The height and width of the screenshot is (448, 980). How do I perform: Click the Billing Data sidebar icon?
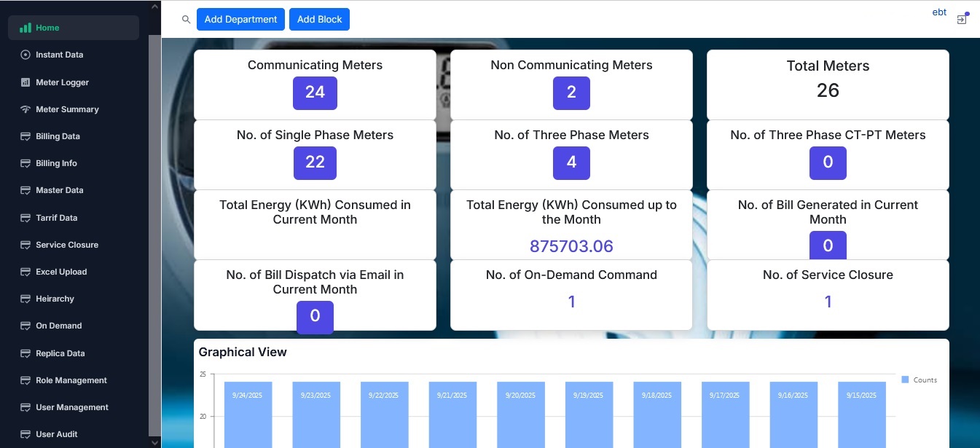tap(26, 136)
